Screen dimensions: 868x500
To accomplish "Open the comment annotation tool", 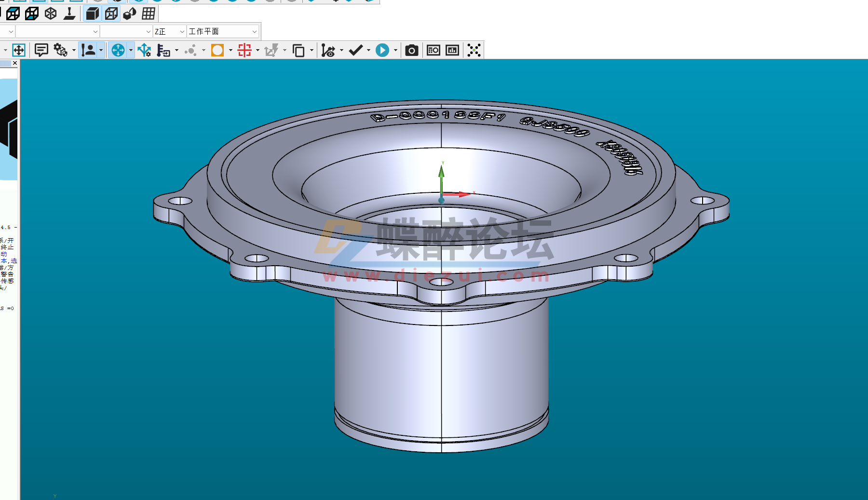I will pyautogui.click(x=41, y=50).
